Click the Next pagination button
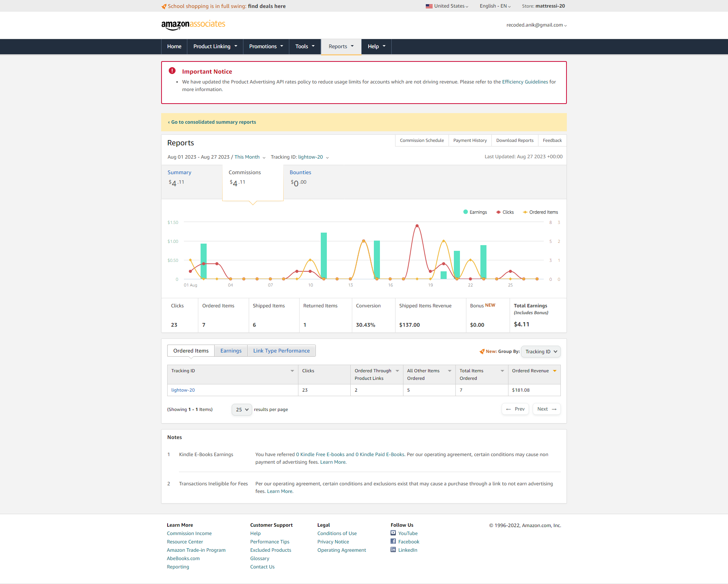Screen dimensions: 728x584 [547, 409]
